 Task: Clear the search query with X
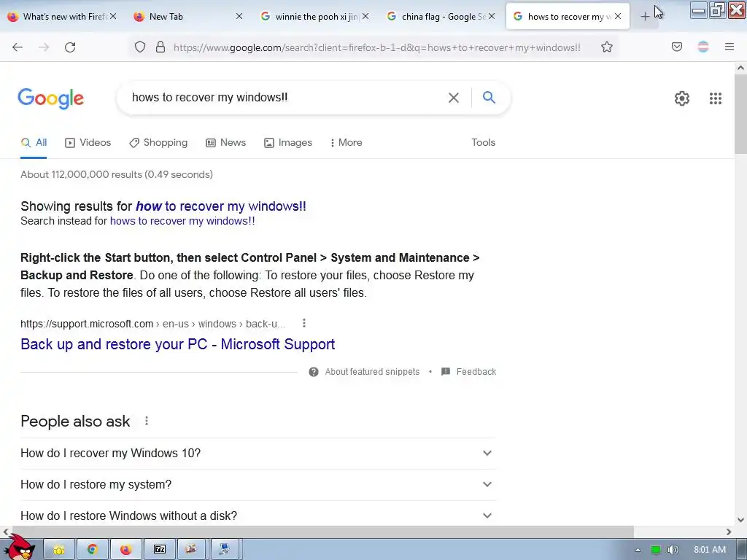click(454, 98)
